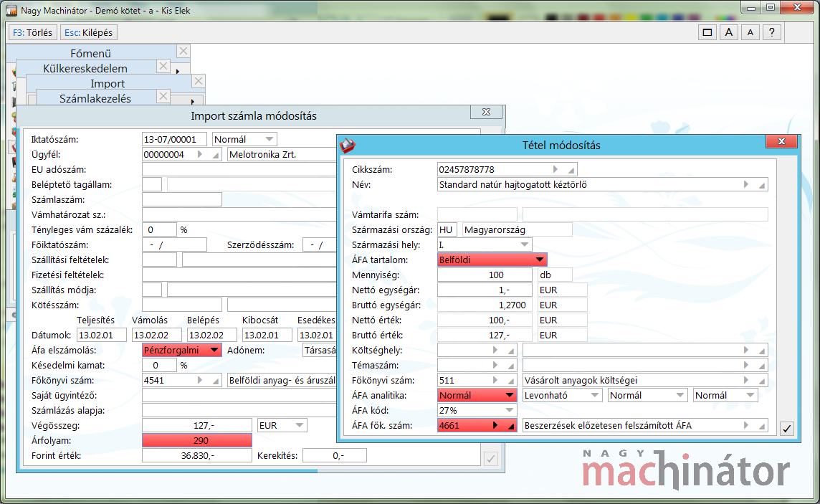
Task: Decrease font size with small A icon
Action: click(750, 32)
